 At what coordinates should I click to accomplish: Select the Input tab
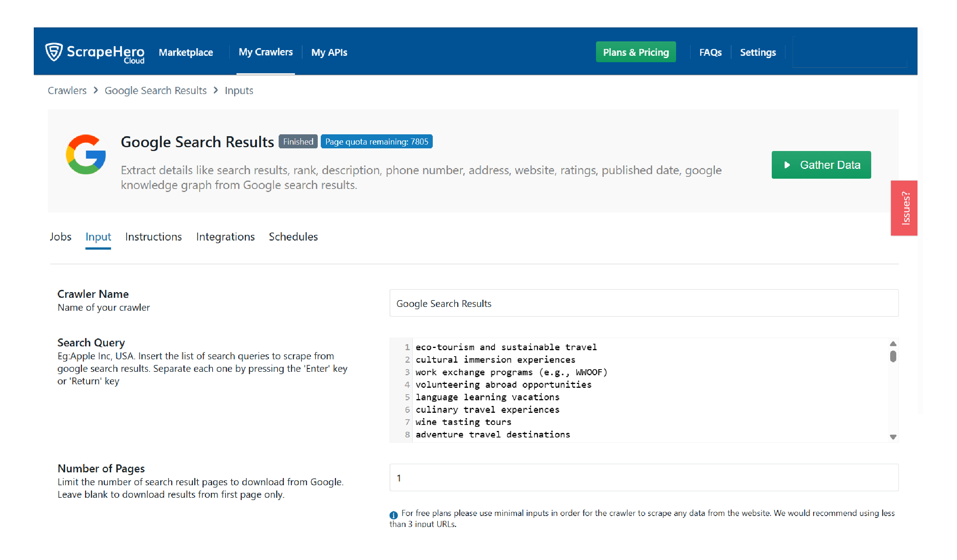tap(98, 236)
